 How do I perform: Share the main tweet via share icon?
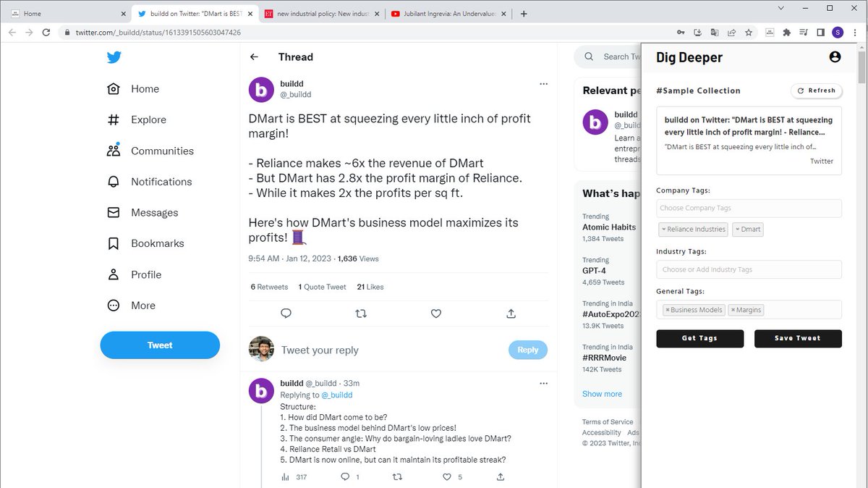[x=511, y=314]
